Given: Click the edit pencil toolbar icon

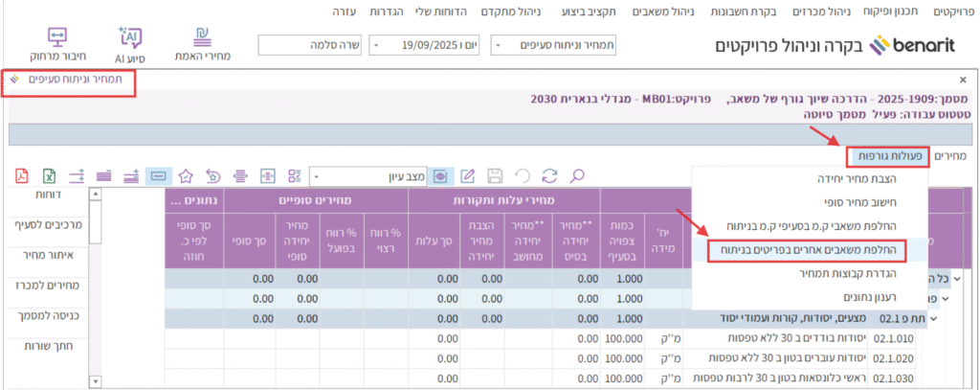Looking at the screenshot, I should [468, 176].
